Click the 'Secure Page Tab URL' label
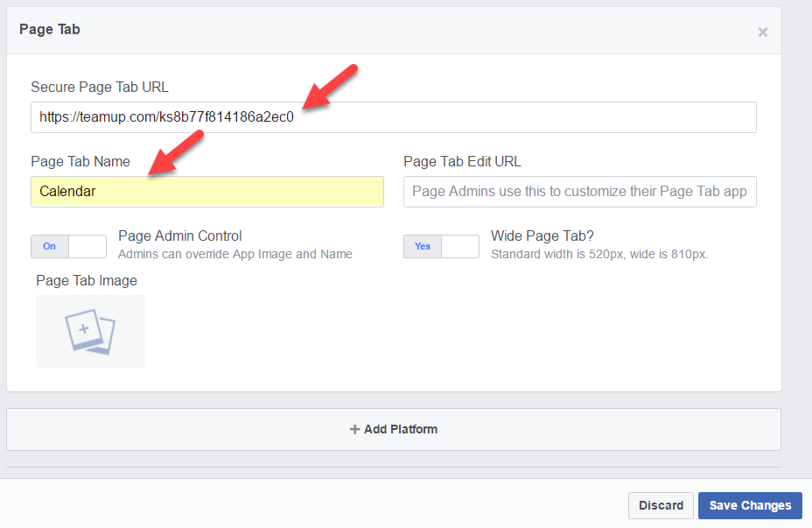The height and width of the screenshot is (528, 812). click(100, 87)
